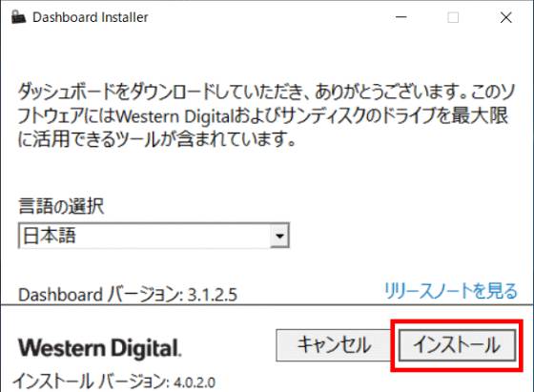534x392 pixels.
Task: Click the キャンセル button
Action: point(334,345)
